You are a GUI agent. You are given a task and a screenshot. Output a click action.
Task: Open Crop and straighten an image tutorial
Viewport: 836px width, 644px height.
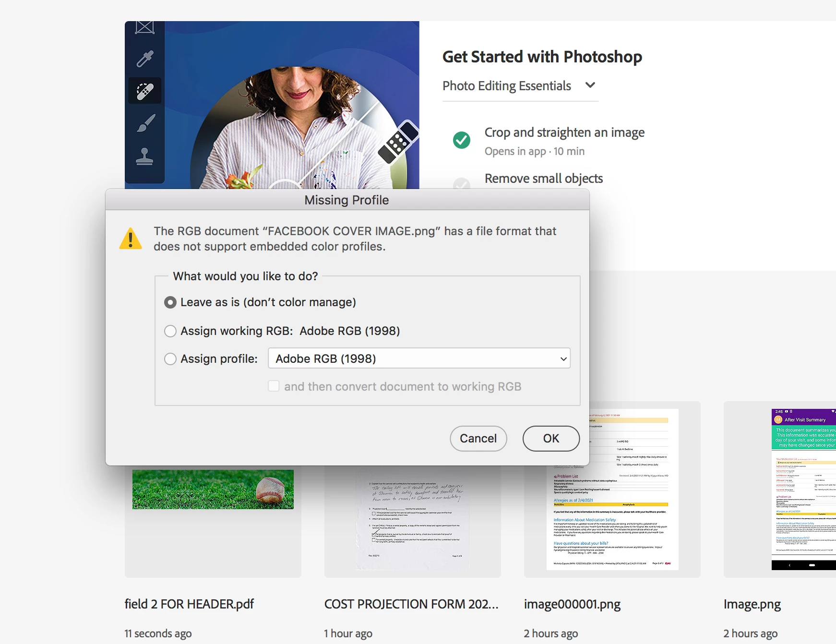point(564,132)
